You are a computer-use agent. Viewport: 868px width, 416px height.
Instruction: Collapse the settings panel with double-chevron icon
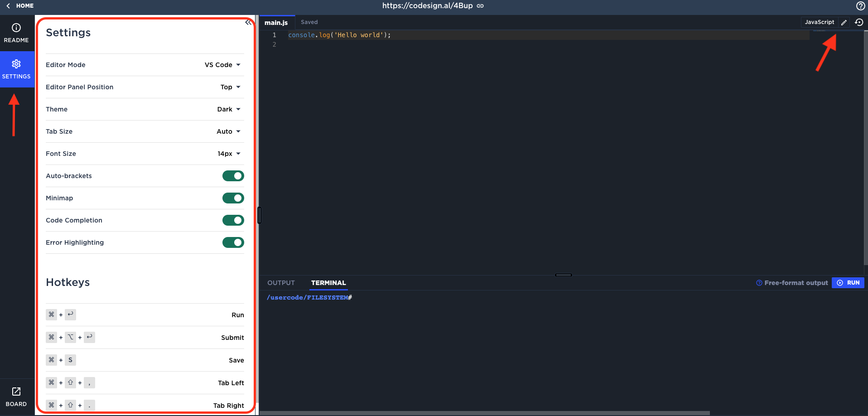(248, 22)
